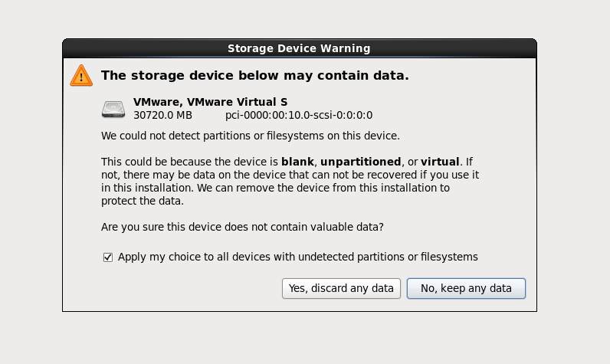Click the pci-0000:00:10.0-scsi device path
This screenshot has width=610, height=364.
(x=299, y=116)
